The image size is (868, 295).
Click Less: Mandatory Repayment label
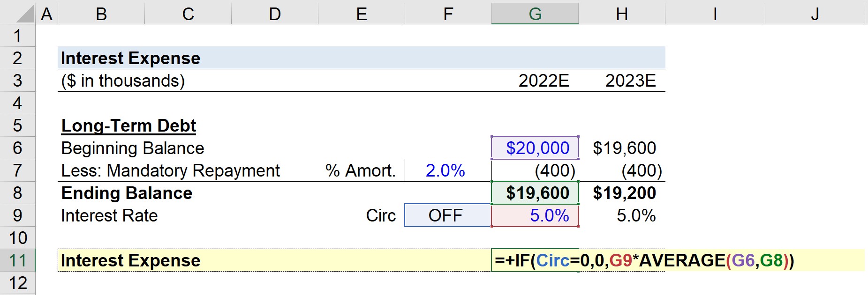click(170, 171)
